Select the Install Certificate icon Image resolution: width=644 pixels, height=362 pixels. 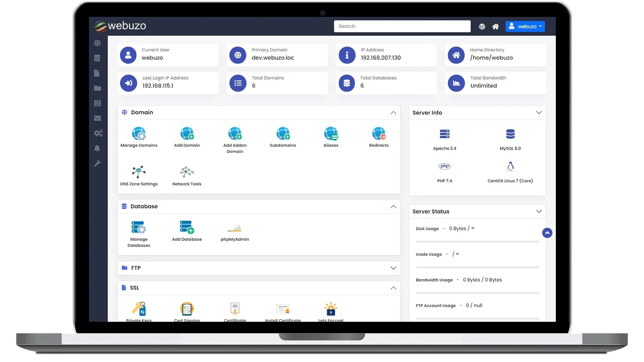(283, 309)
